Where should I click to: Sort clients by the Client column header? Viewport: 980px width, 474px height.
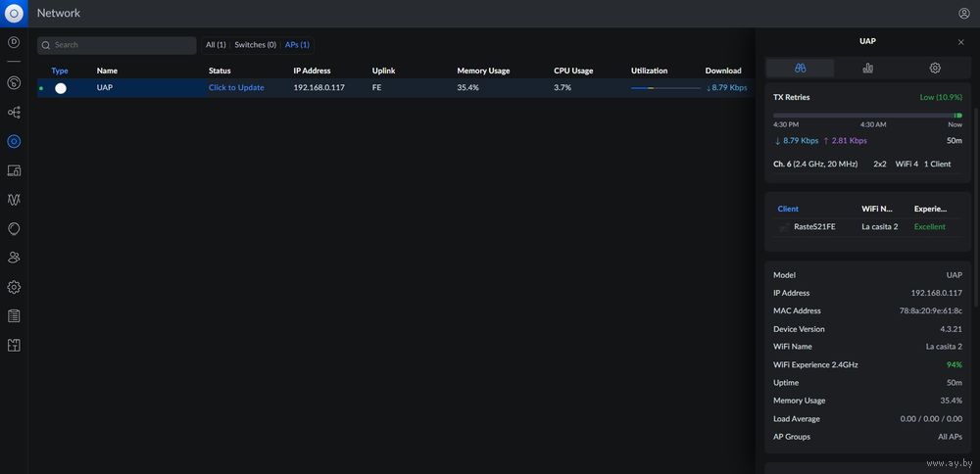click(788, 209)
